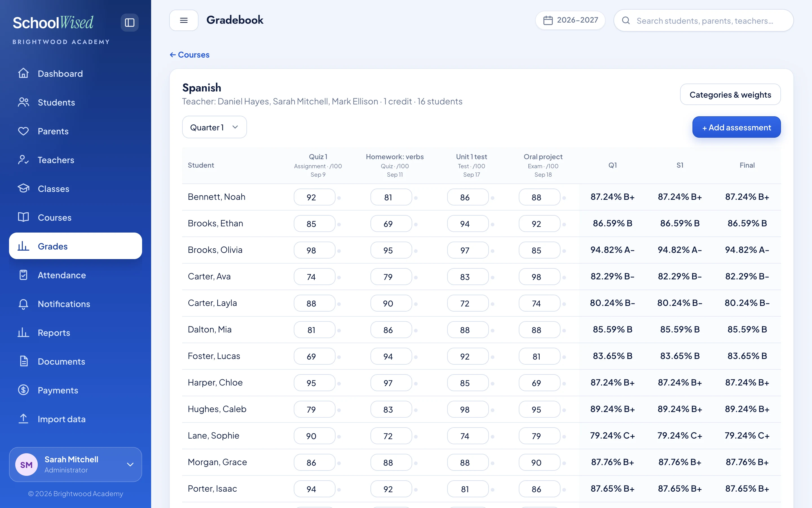
Task: Edit Grace Morgan's Oral project score
Action: (539, 463)
